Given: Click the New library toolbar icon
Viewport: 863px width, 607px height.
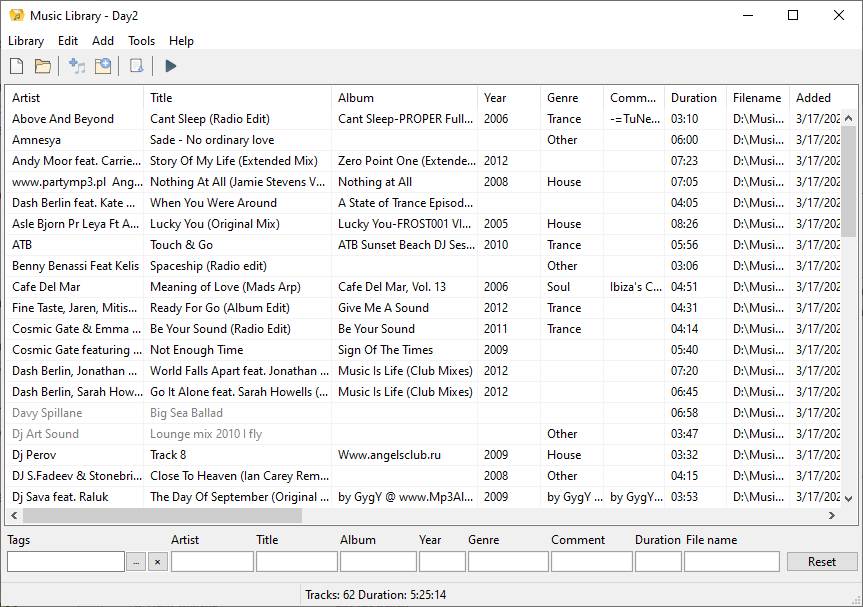Looking at the screenshot, I should point(17,66).
